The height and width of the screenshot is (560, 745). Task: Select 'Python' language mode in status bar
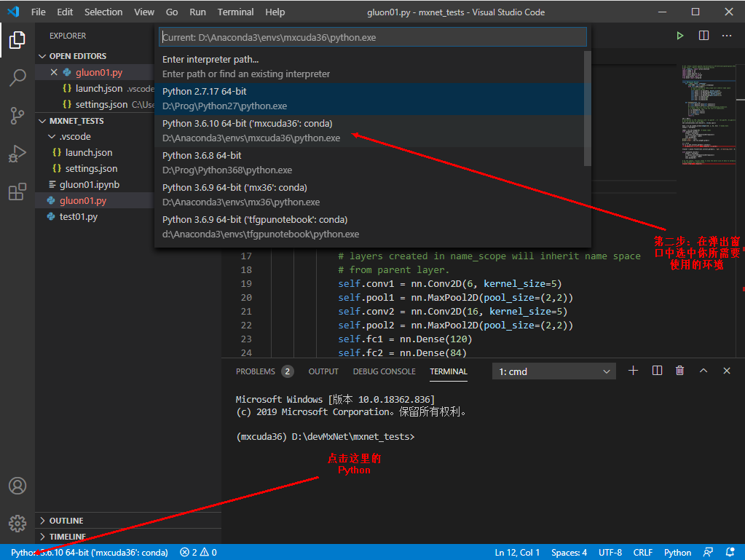[x=677, y=552]
